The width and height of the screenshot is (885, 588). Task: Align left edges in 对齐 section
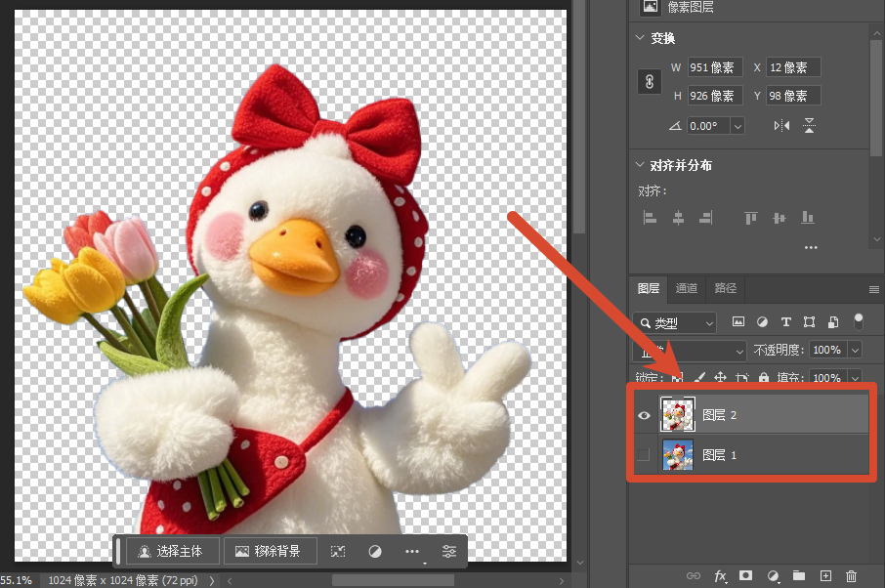click(651, 217)
